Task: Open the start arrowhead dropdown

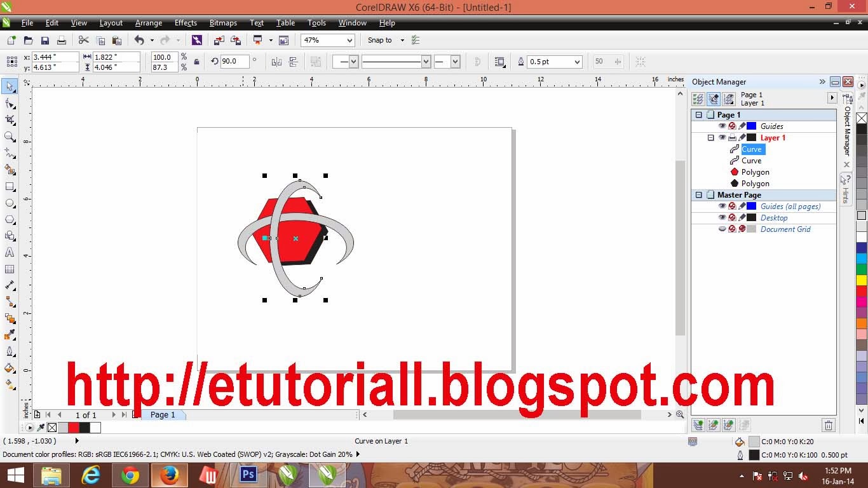Action: tap(354, 62)
